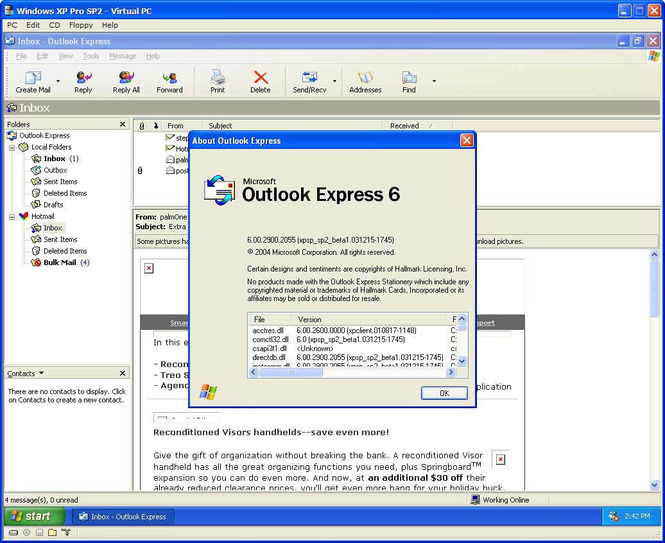The height and width of the screenshot is (543, 665).
Task: Open the Virtual PC Floppy menu
Action: 81,25
